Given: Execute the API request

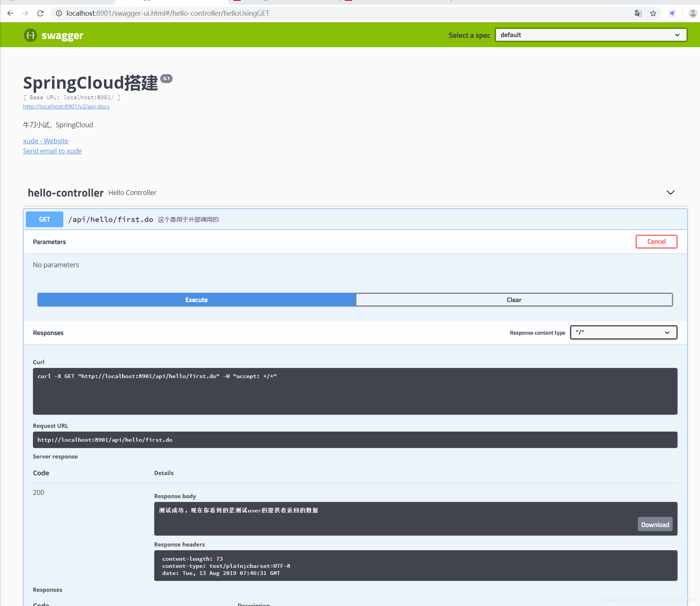Looking at the screenshot, I should [x=197, y=300].
